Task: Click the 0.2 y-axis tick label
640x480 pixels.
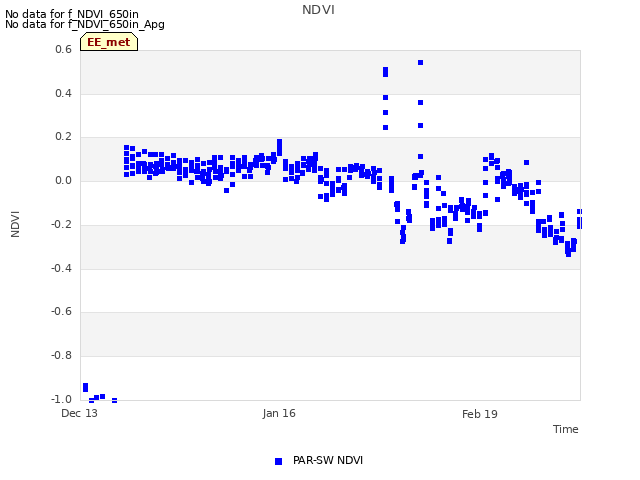Action: [x=63, y=137]
